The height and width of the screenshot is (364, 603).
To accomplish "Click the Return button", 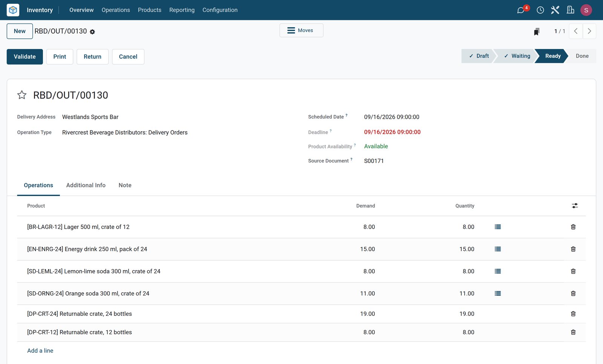I will 93,57.
